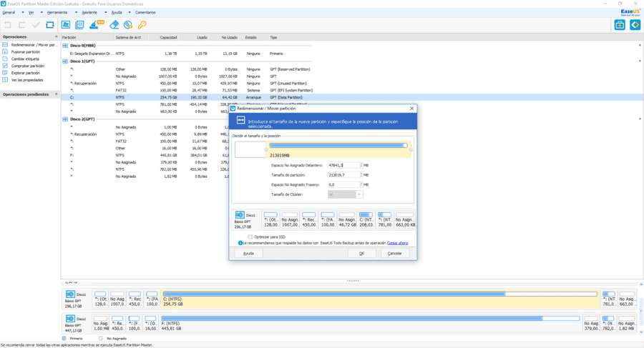Image resolution: width=644 pixels, height=348 pixels.
Task: Select Fusionar partición in Operaciones panel
Action: [x=26, y=52]
